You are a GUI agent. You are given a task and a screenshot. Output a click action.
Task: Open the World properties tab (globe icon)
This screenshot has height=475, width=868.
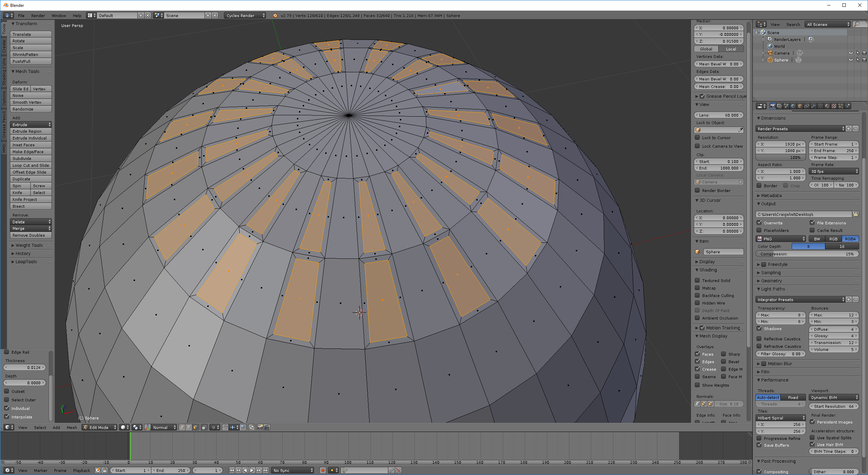tap(793, 106)
